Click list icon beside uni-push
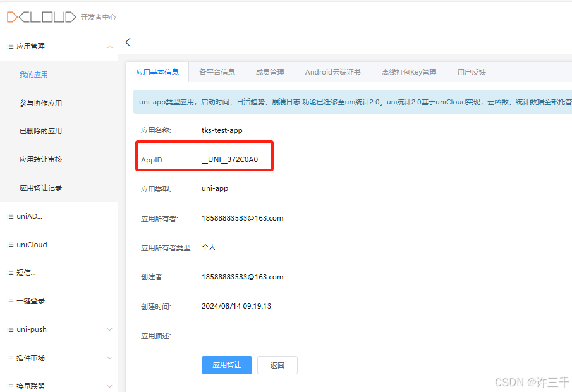The width and height of the screenshot is (572, 392). tap(10, 330)
